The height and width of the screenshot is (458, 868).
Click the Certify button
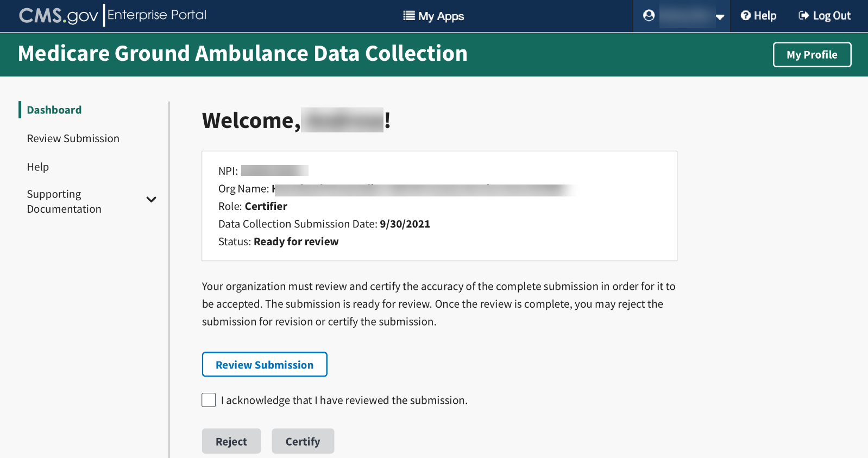(x=303, y=441)
